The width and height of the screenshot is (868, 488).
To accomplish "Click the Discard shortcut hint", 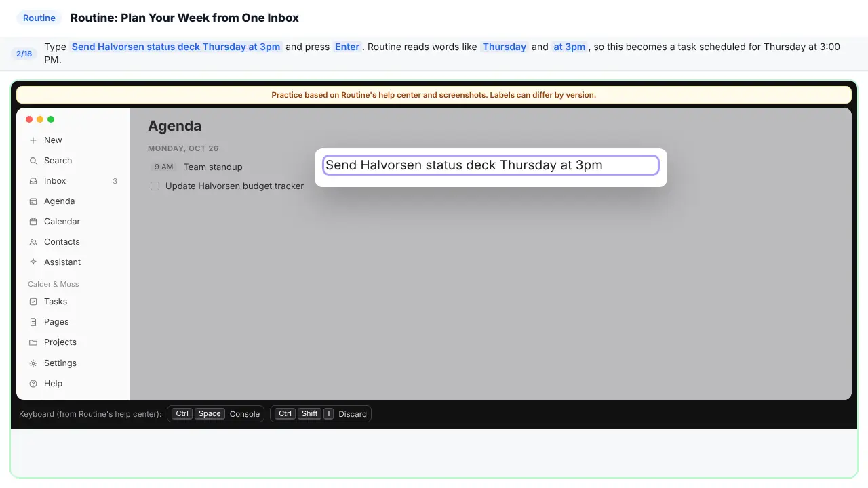I will (x=321, y=414).
